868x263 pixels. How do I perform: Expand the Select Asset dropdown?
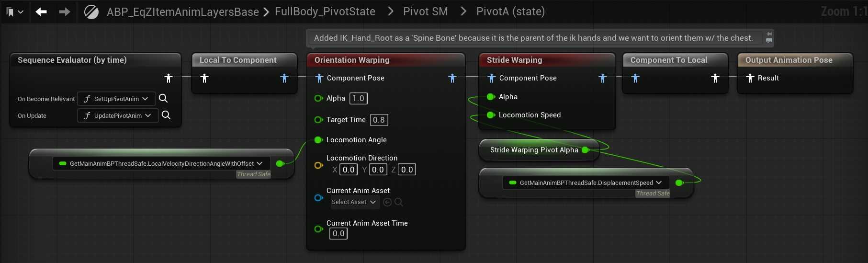pyautogui.click(x=354, y=202)
